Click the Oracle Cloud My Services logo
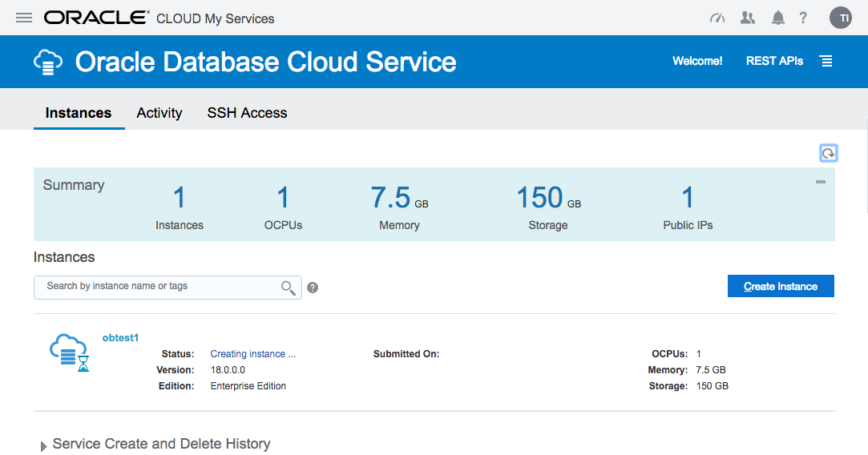This screenshot has height=455, width=868. (159, 18)
